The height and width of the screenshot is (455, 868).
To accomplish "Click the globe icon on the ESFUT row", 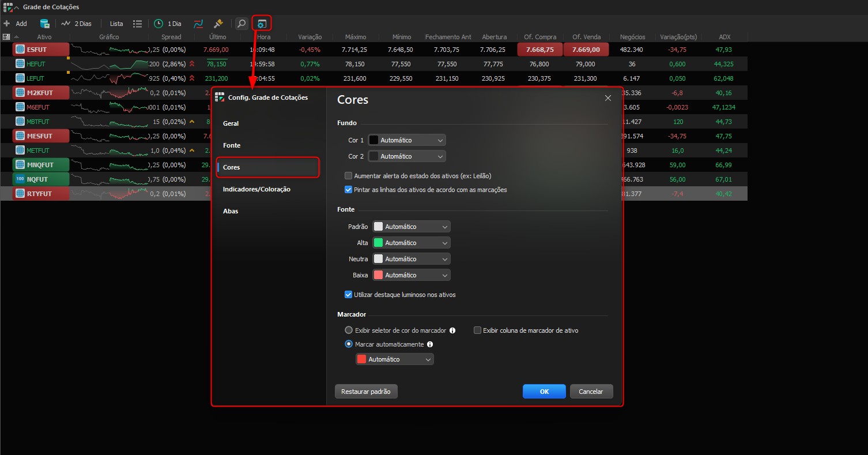I will (20, 50).
